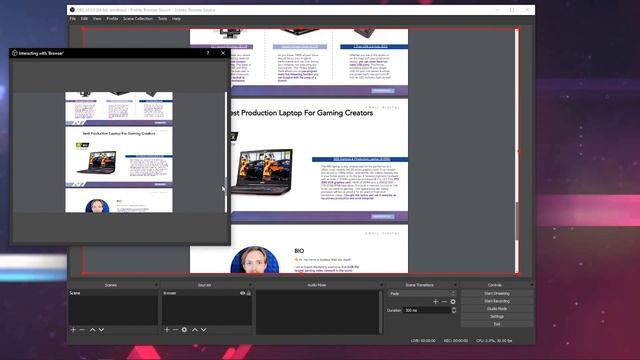This screenshot has width=640, height=360.
Task: Add a scene transition with plus icon
Action: (x=436, y=302)
